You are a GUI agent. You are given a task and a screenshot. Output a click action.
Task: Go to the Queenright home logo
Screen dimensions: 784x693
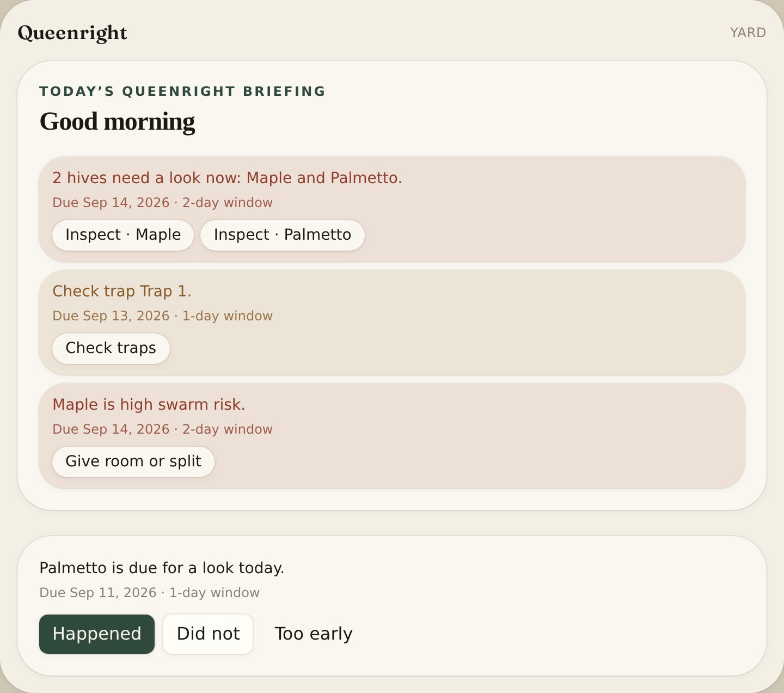point(72,33)
